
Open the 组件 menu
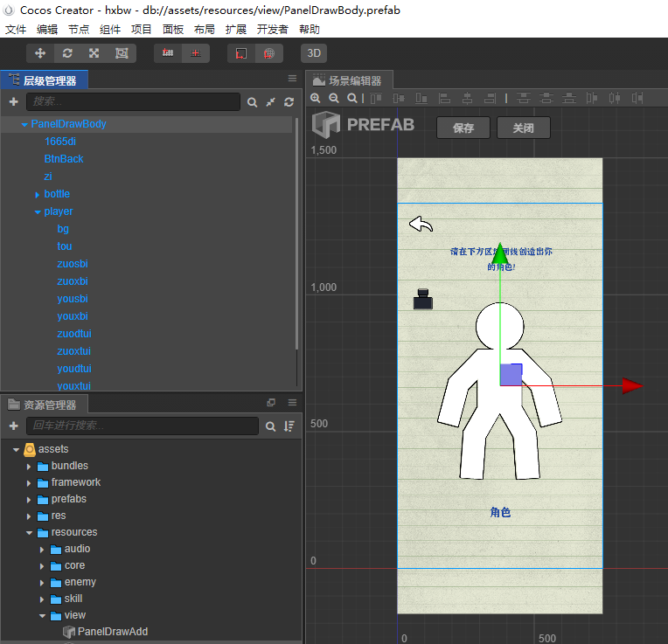click(x=110, y=30)
